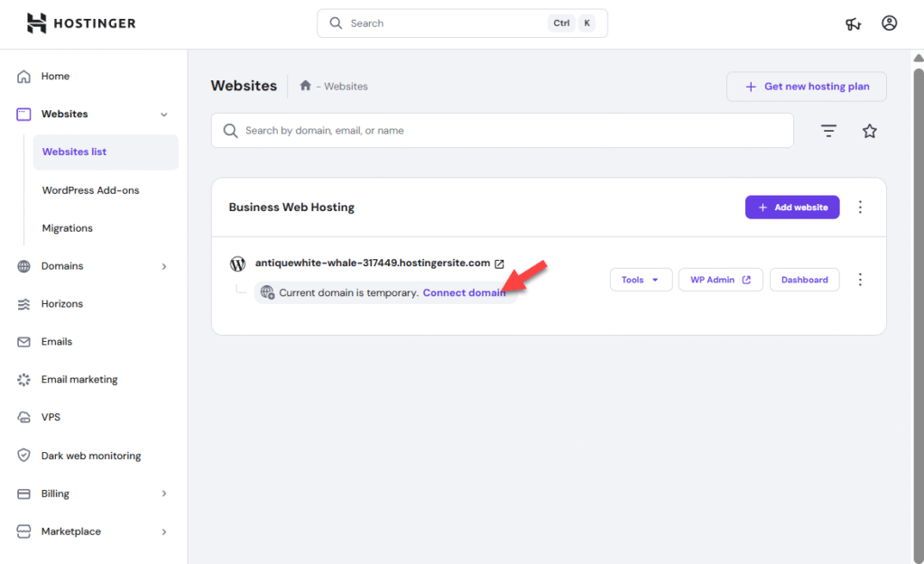Viewport: 924px width, 564px height.
Task: Click the Add website button
Action: tap(791, 208)
